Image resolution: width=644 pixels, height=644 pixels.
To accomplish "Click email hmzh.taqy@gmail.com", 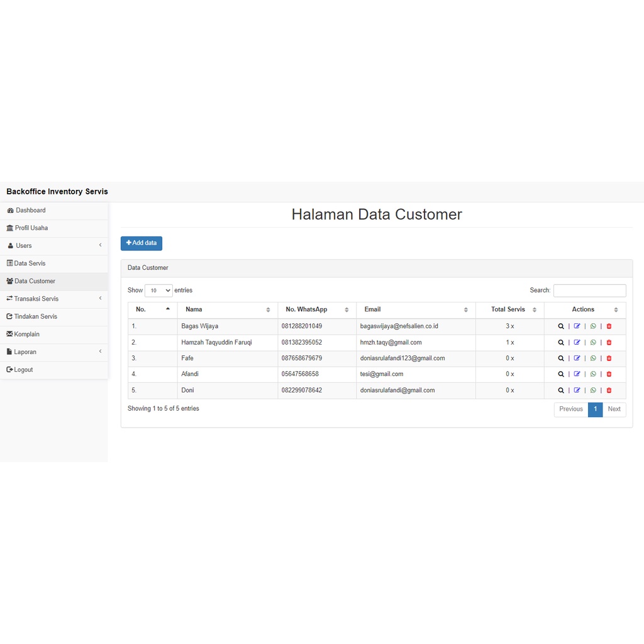I will [391, 342].
